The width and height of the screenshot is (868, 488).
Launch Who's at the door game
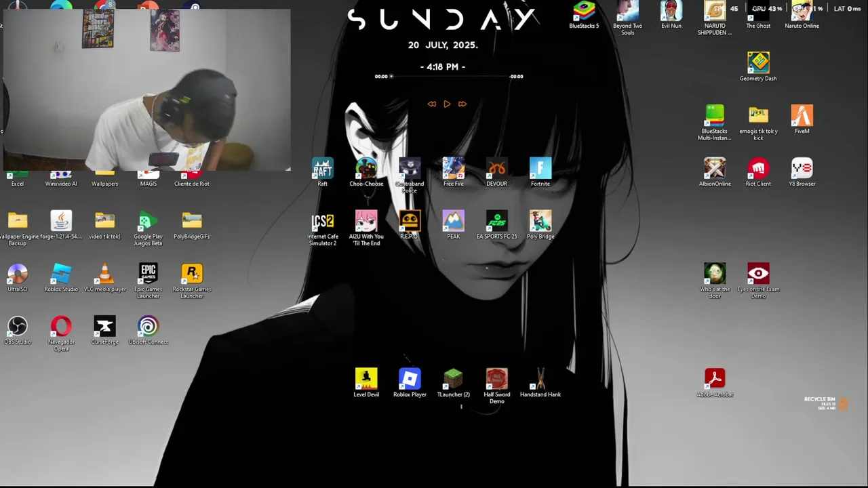pos(715,279)
